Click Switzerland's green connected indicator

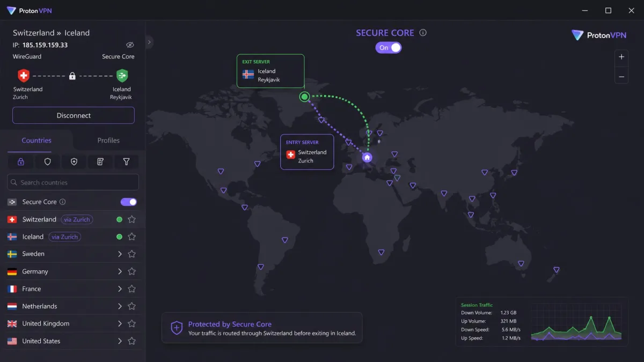point(119,219)
